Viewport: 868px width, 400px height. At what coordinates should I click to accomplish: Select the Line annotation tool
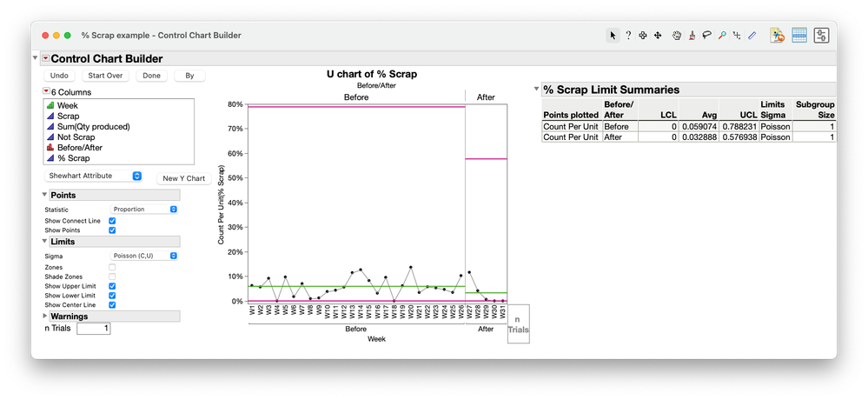click(x=752, y=36)
